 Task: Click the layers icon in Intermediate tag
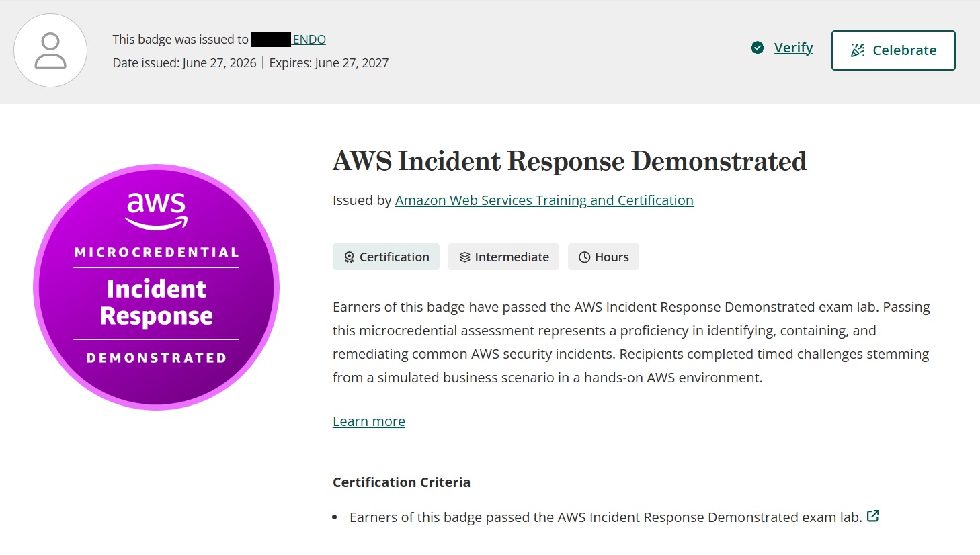point(464,257)
